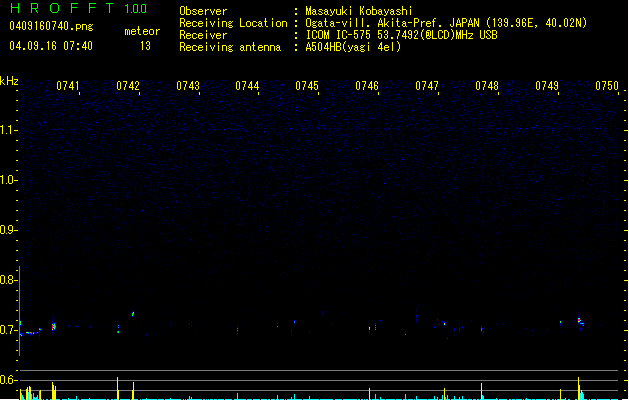Viewport: 629px width, 400px height.
Task: Click the 0749 time axis marker
Action: coord(547,86)
